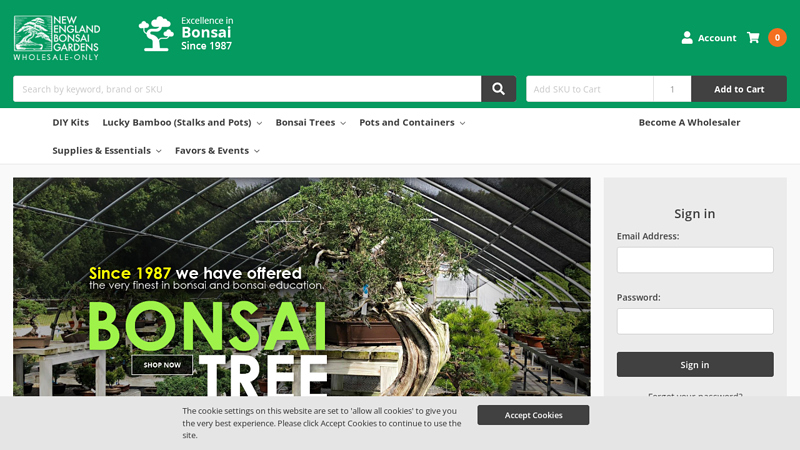The image size is (800, 450).
Task: Click the Email Address input field
Action: tap(695, 260)
